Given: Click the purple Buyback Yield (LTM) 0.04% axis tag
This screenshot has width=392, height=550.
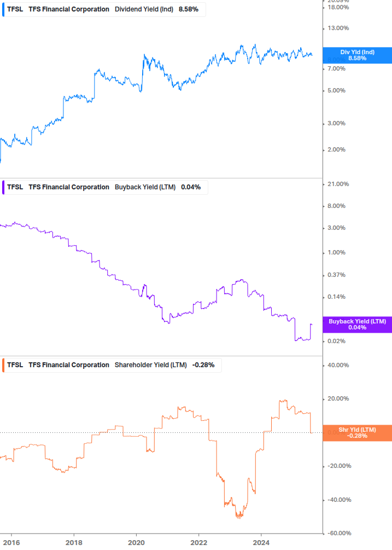Looking at the screenshot, I should tap(358, 325).
